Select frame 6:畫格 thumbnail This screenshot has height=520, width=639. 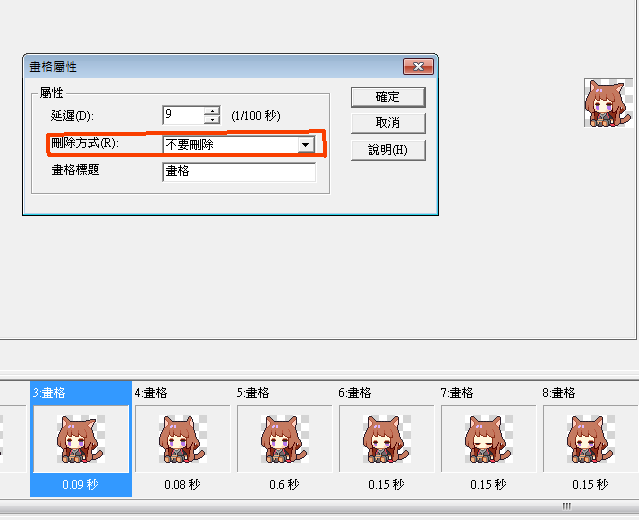(386, 439)
